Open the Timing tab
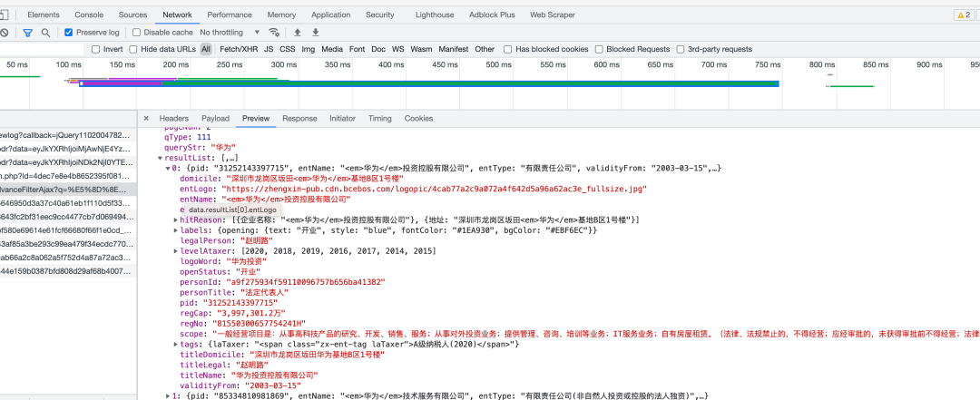The width and height of the screenshot is (980, 400). point(380,118)
